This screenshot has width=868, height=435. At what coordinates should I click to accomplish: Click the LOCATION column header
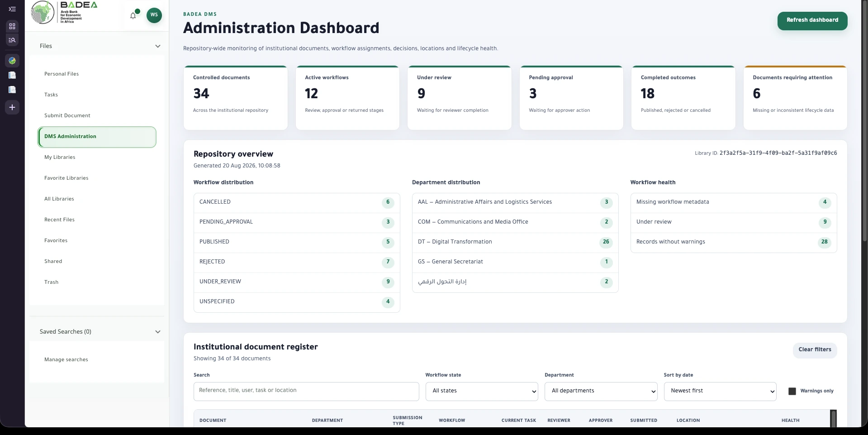click(x=688, y=421)
